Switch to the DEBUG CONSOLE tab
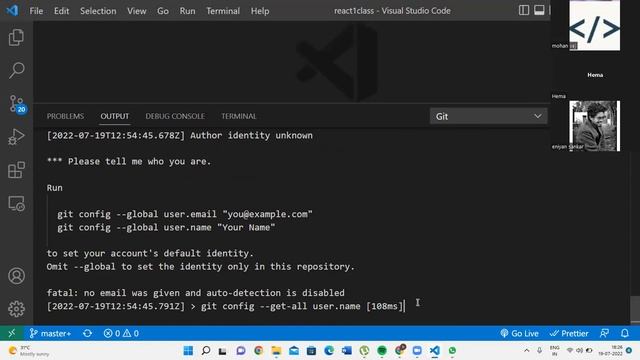640x360 pixels. coord(175,116)
